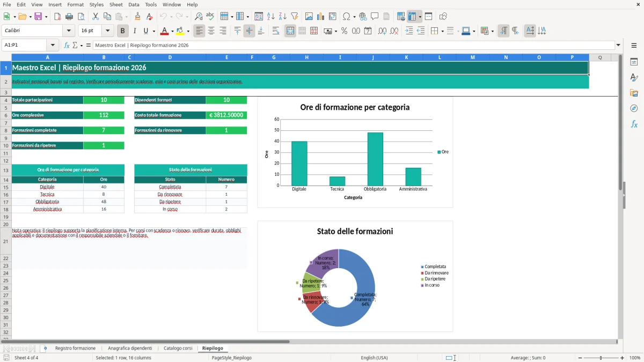The height and width of the screenshot is (362, 644).
Task: Open the Underline style dropdown arrow
Action: pyautogui.click(x=153, y=31)
